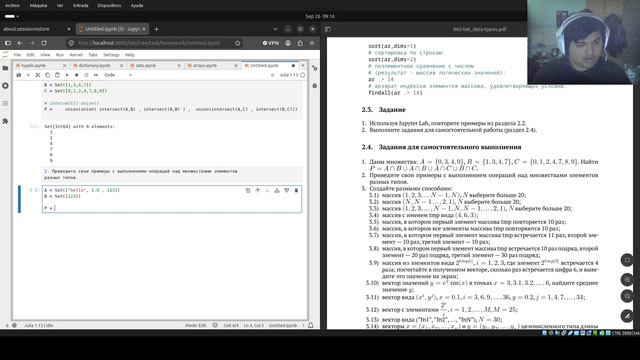
Task: Interrupt the kernel with the stop icon
Action: pos(76,75)
